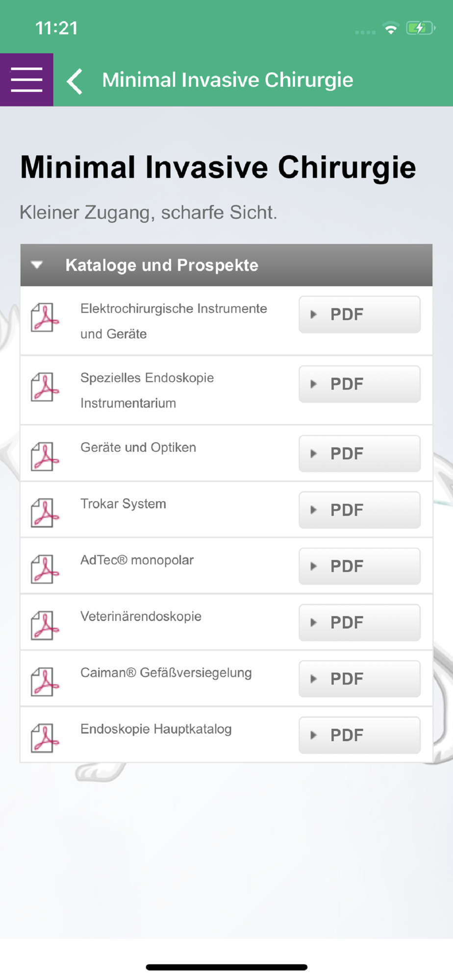This screenshot has width=453, height=980.
Task: Open PDF button for Trokar System
Action: [x=359, y=510]
